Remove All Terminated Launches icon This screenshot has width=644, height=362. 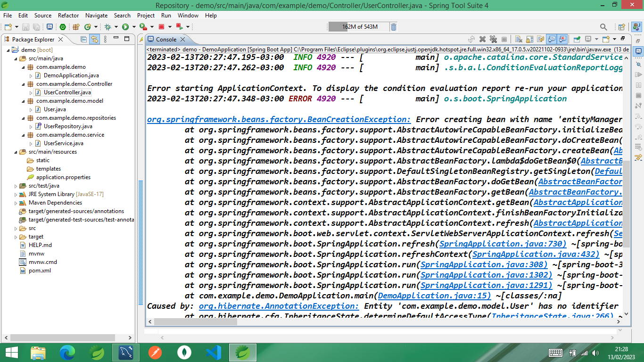tap(493, 39)
